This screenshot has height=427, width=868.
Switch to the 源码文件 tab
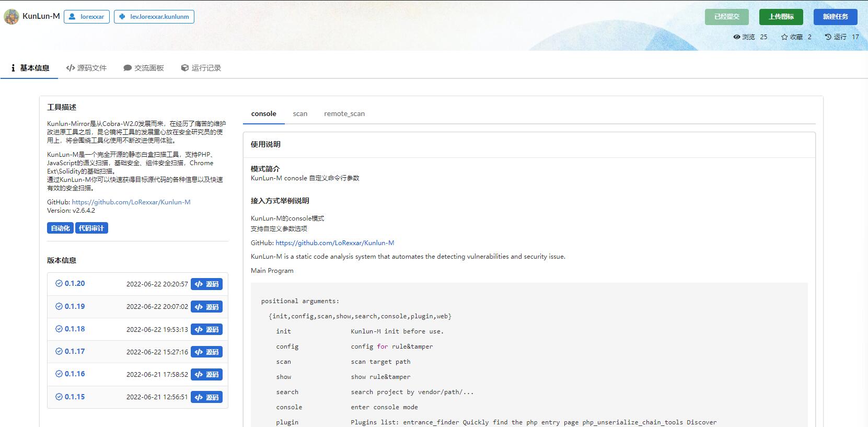coord(86,68)
